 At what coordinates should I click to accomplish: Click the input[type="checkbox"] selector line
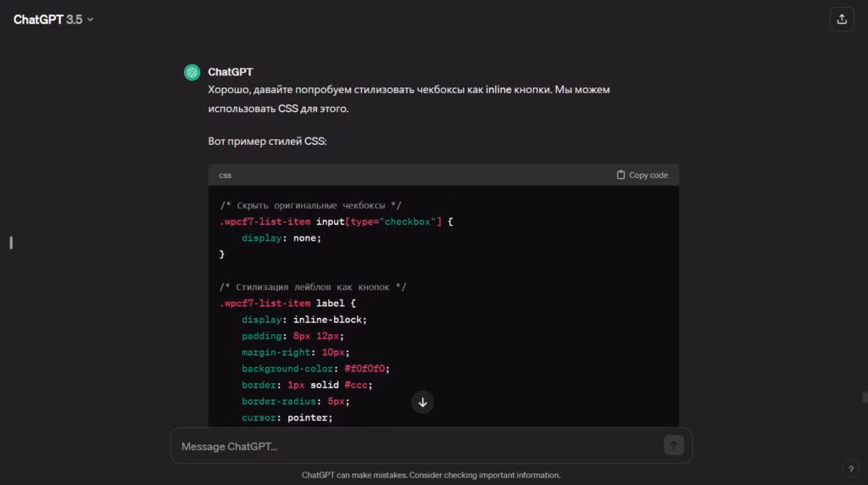(x=336, y=221)
